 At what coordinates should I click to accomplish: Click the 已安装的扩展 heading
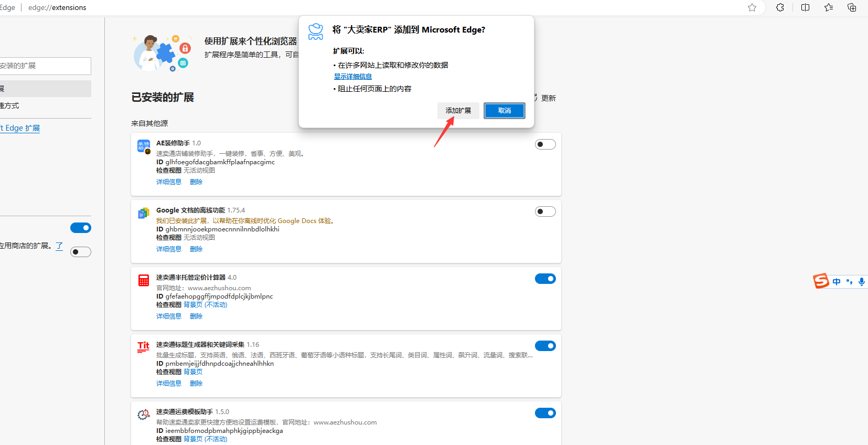click(x=163, y=97)
